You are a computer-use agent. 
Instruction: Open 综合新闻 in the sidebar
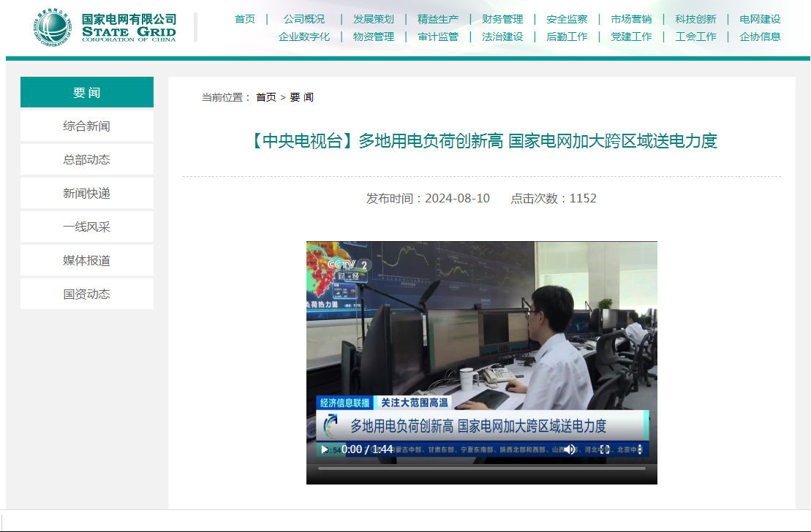(87, 126)
